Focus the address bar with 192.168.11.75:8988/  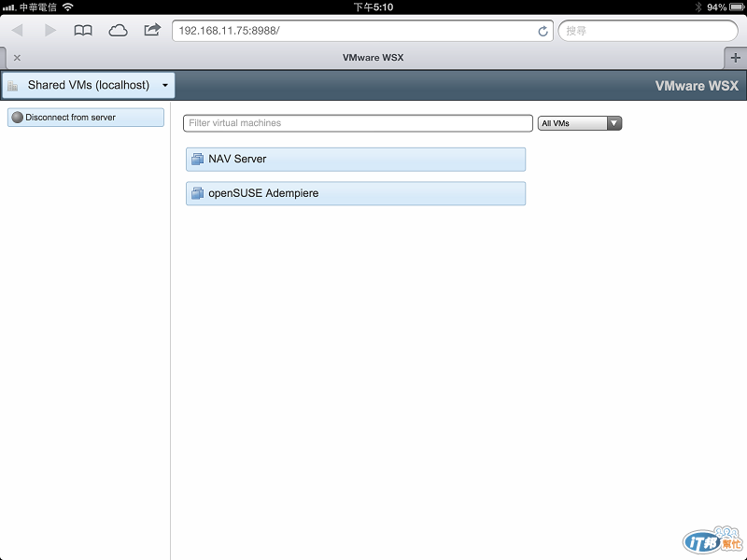click(x=362, y=31)
